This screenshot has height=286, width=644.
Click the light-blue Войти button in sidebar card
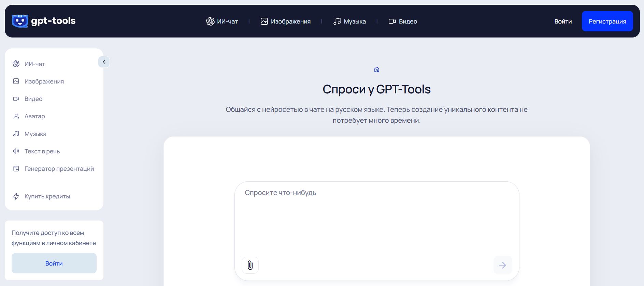coord(54,263)
